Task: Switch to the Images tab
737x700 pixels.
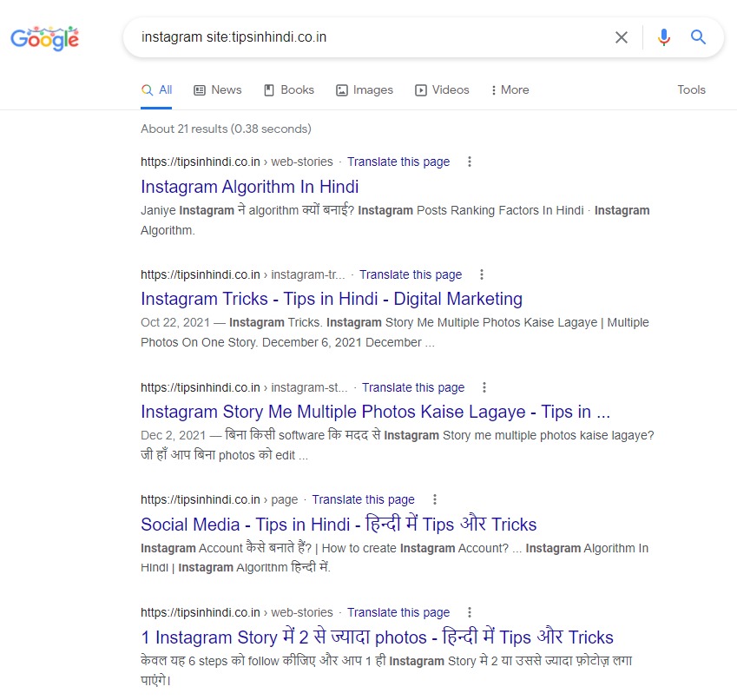Action: pyautogui.click(x=365, y=89)
